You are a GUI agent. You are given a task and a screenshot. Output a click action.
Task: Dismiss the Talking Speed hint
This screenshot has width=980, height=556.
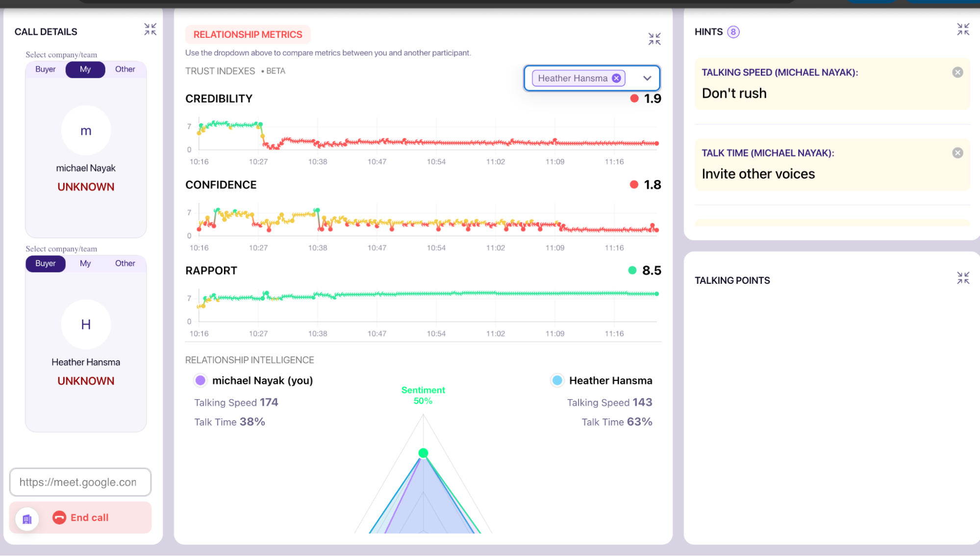point(957,73)
